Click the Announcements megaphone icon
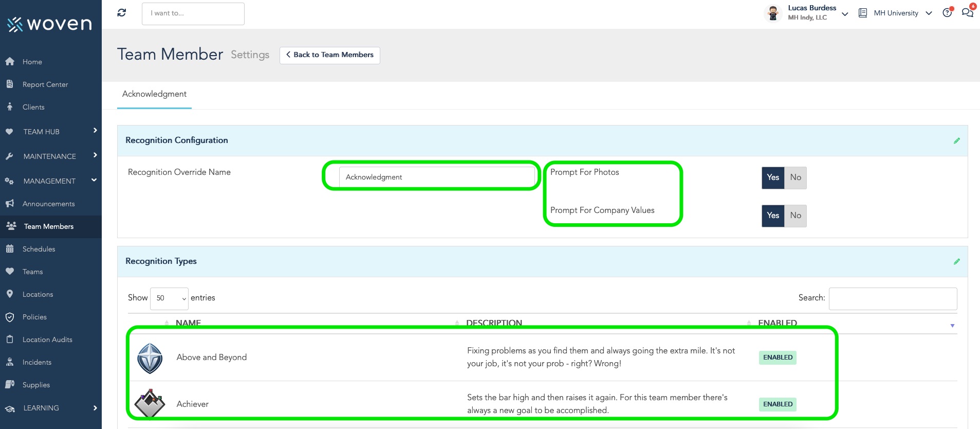Viewport: 980px width, 429px height. (x=9, y=204)
